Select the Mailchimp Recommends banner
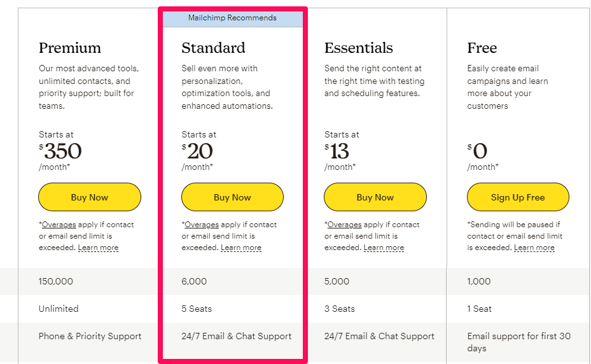Screen dimensions: 591x364 tap(233, 18)
